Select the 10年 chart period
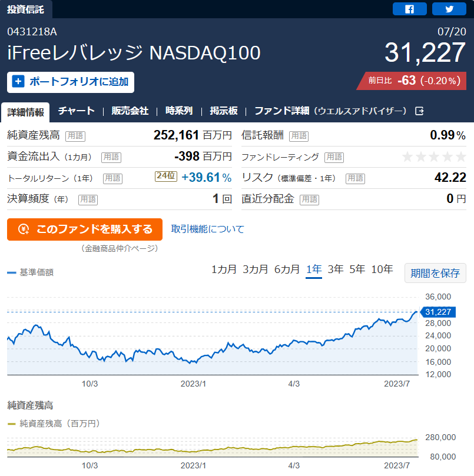 pos(382,269)
